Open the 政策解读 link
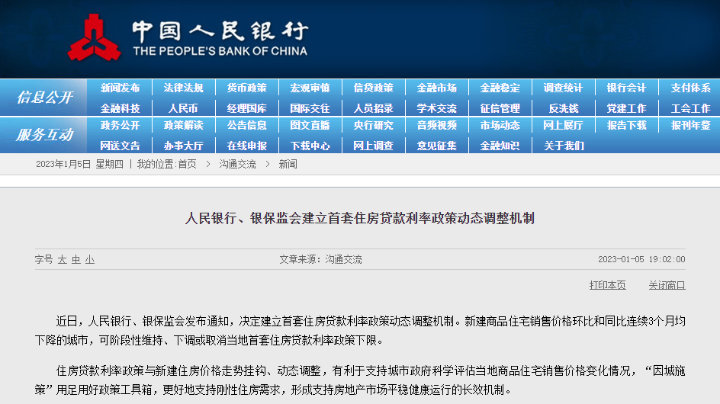 pyautogui.click(x=183, y=126)
